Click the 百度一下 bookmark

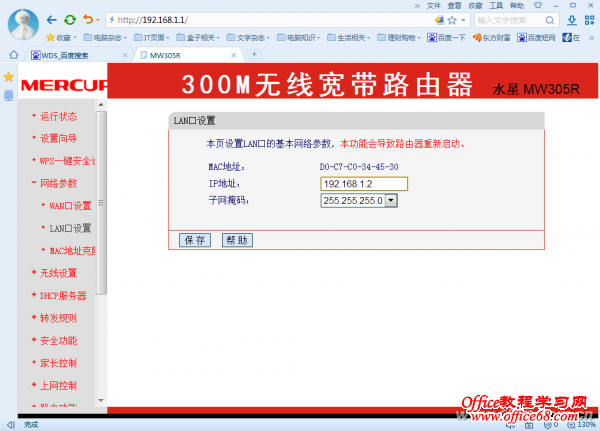(446, 37)
